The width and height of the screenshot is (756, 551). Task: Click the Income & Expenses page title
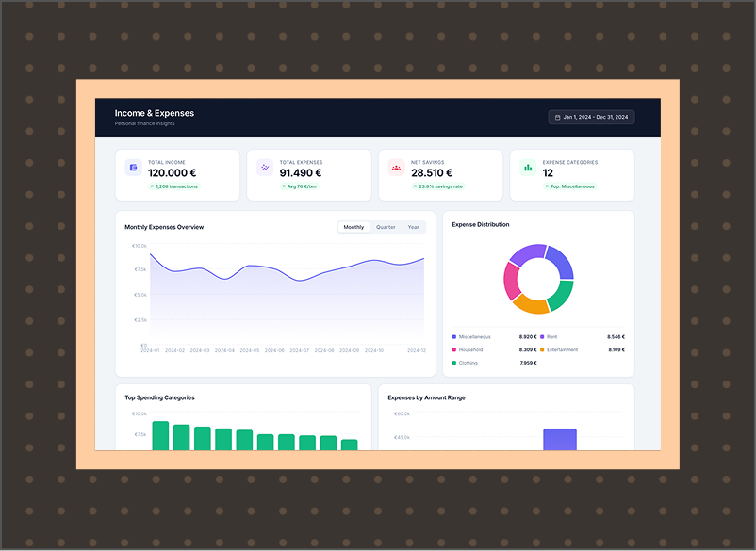point(155,113)
